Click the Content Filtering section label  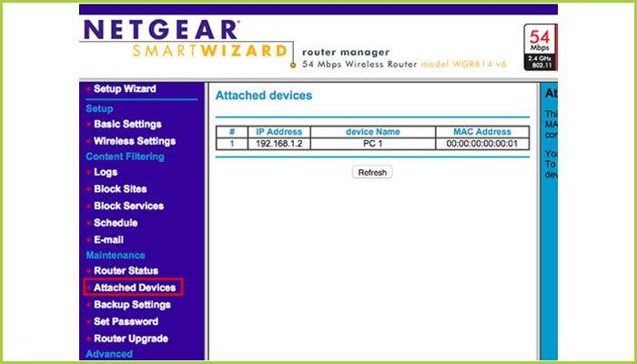tap(126, 157)
